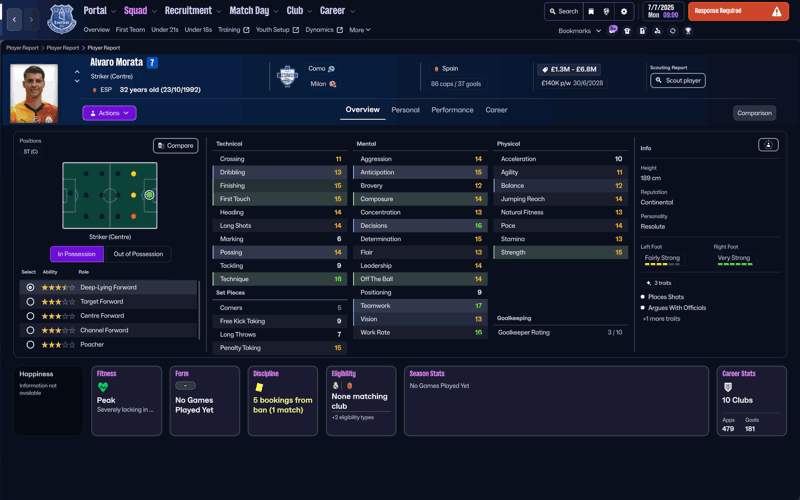Image resolution: width=800 pixels, height=500 pixels.
Task: Open the trophy bookmark icon
Action: [688, 31]
